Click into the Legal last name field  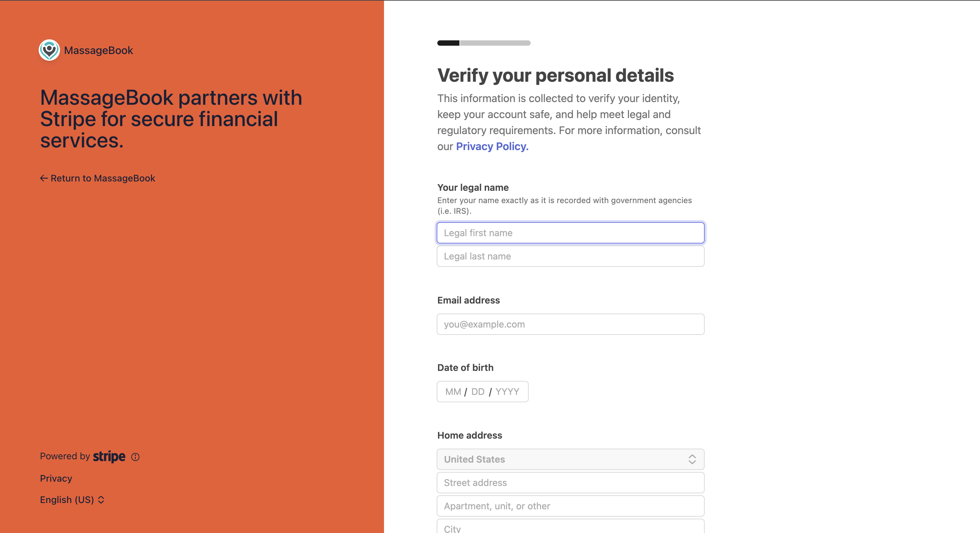pos(570,256)
